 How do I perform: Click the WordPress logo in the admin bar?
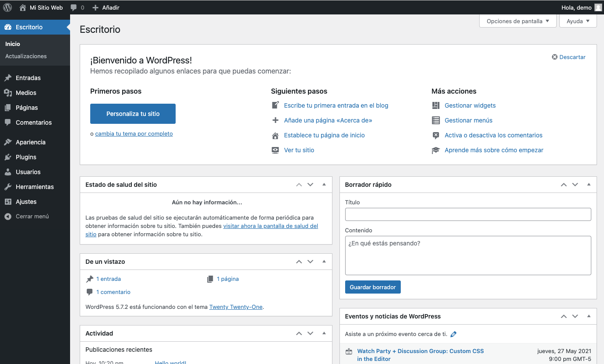click(7, 7)
